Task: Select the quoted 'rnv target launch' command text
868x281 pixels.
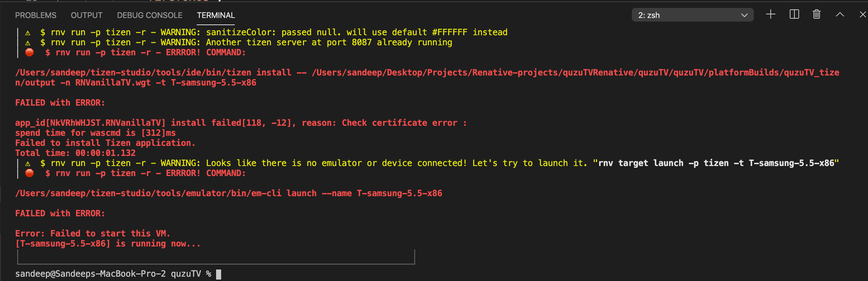Action: (x=718, y=163)
